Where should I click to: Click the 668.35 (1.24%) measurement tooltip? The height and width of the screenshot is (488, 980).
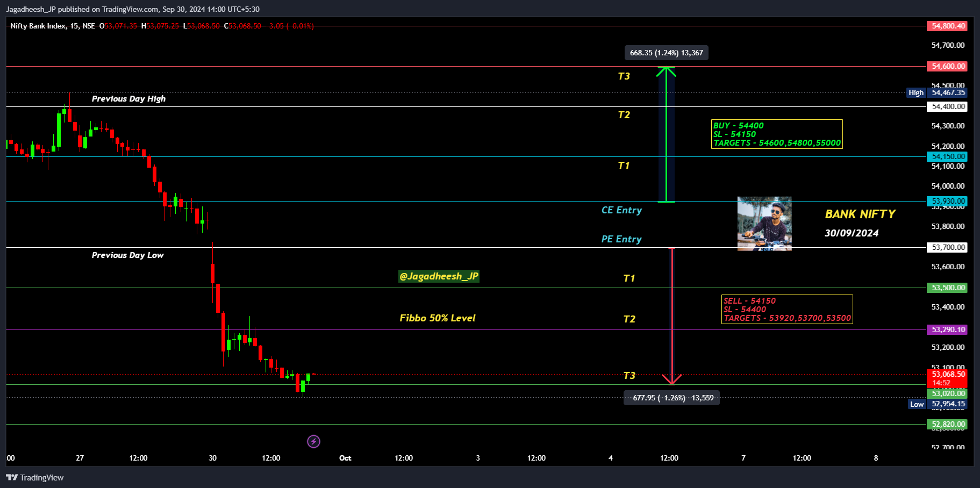[667, 53]
